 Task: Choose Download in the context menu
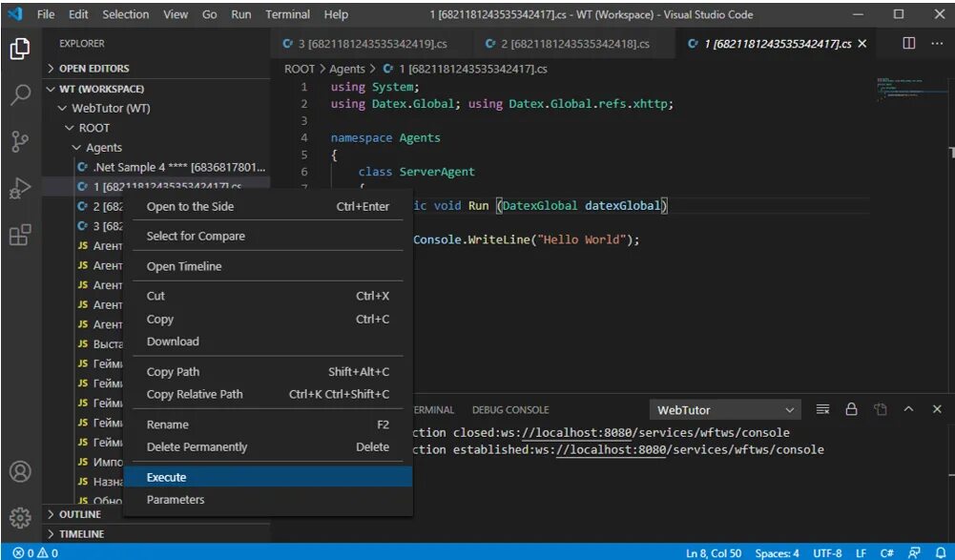[x=268, y=342]
